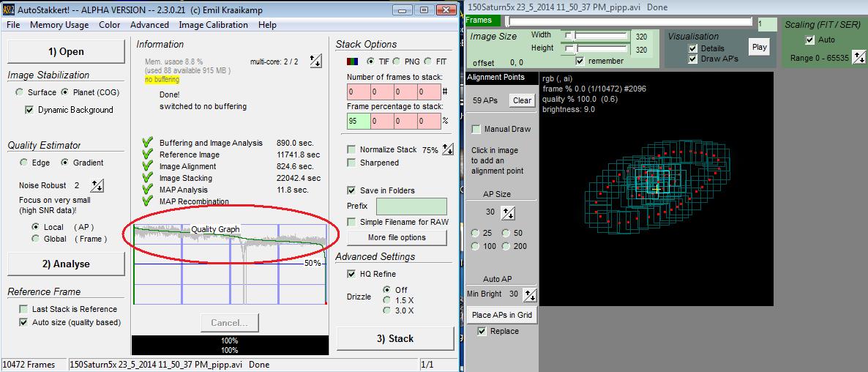Click the Normalize Stack 75% stepper
The height and width of the screenshot is (372, 868).
[x=448, y=149]
